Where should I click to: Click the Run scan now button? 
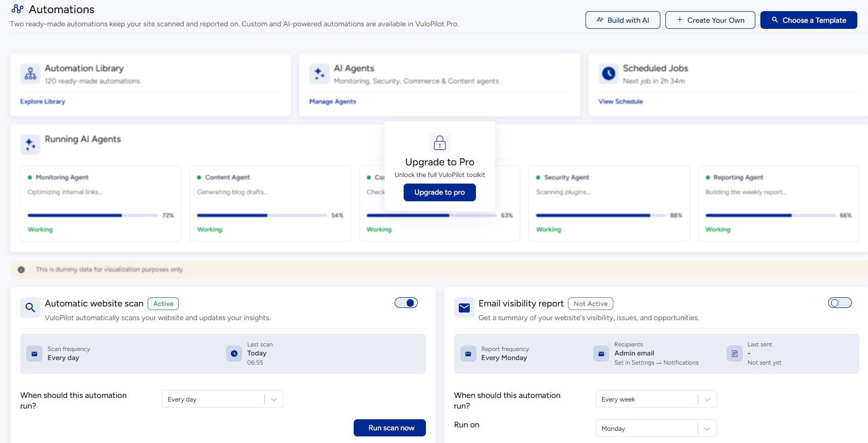pos(390,428)
